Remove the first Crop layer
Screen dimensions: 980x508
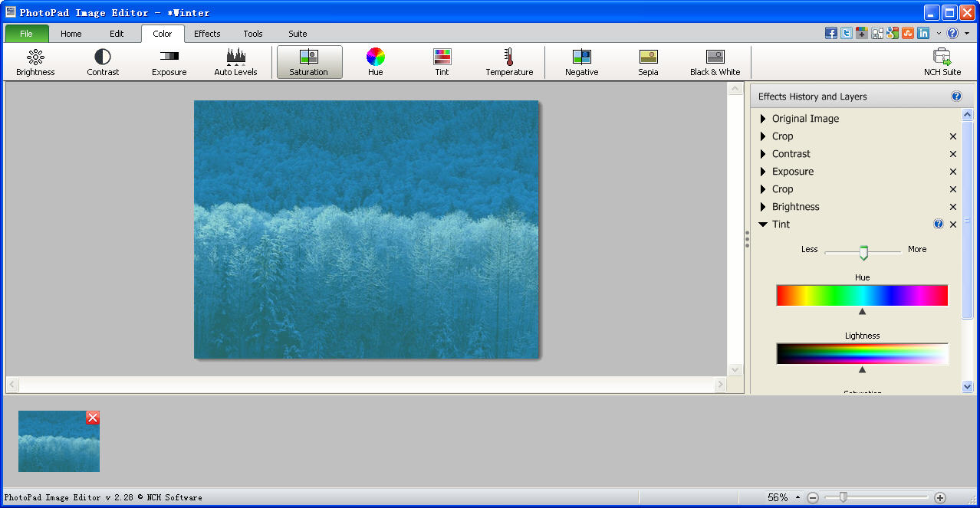coord(953,136)
